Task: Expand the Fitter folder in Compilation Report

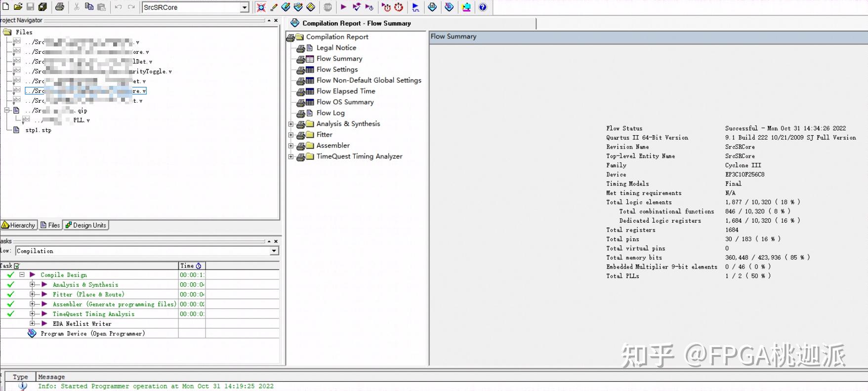Action: coord(291,135)
